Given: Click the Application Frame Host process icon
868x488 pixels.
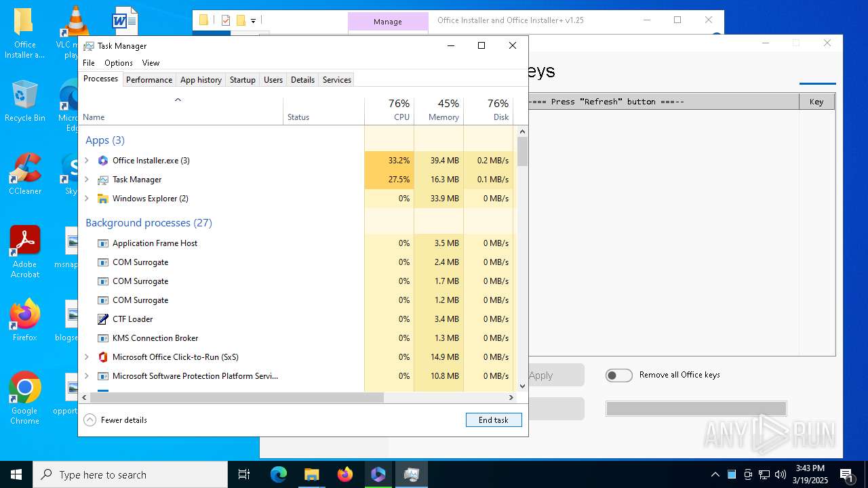Looking at the screenshot, I should (x=103, y=243).
